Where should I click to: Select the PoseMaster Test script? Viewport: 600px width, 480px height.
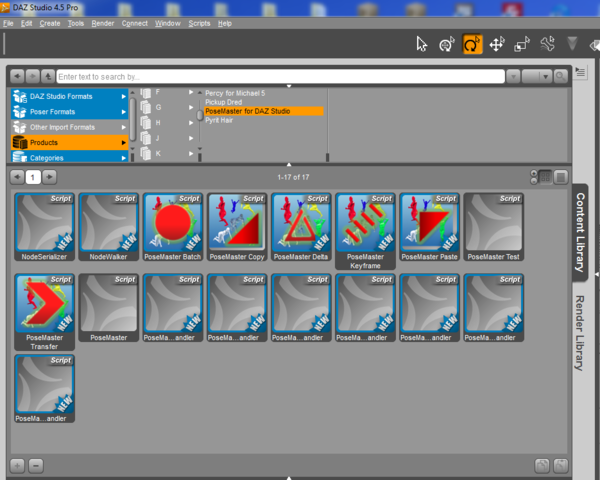(x=494, y=227)
